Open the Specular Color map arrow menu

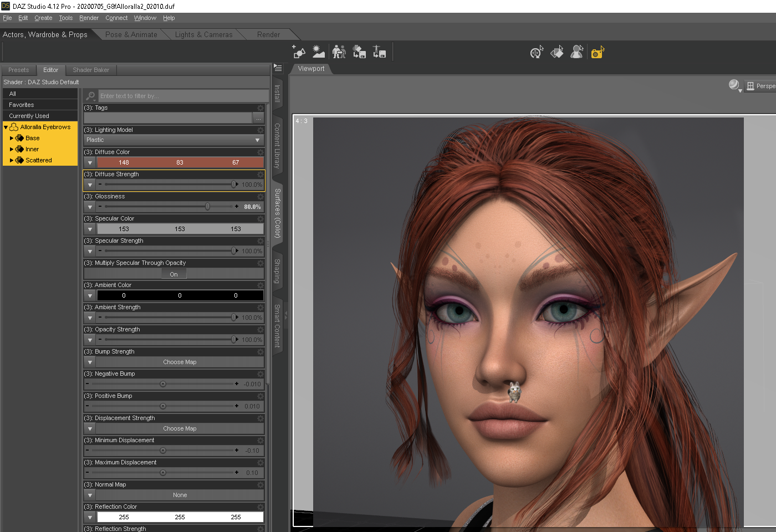(90, 229)
